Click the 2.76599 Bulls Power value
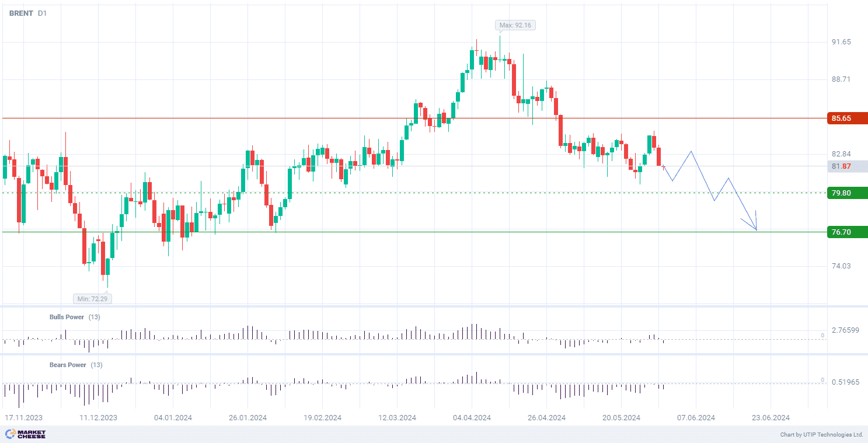 point(845,330)
